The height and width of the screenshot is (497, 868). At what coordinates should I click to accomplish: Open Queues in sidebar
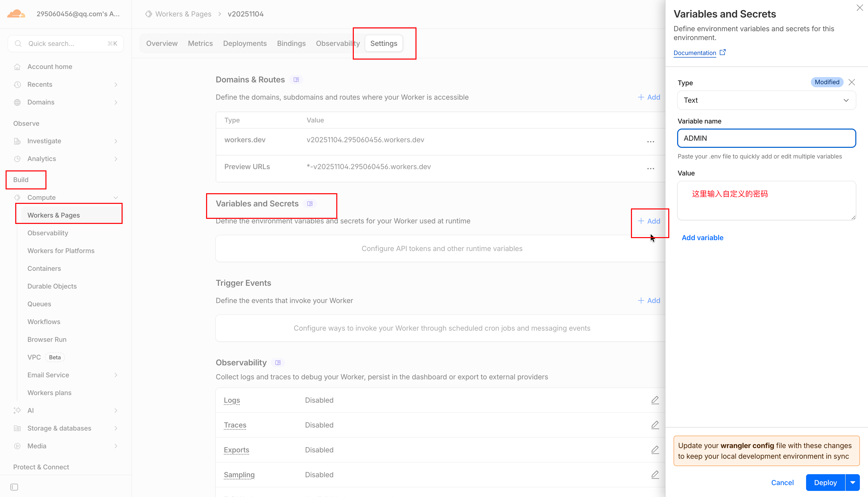[x=39, y=304]
